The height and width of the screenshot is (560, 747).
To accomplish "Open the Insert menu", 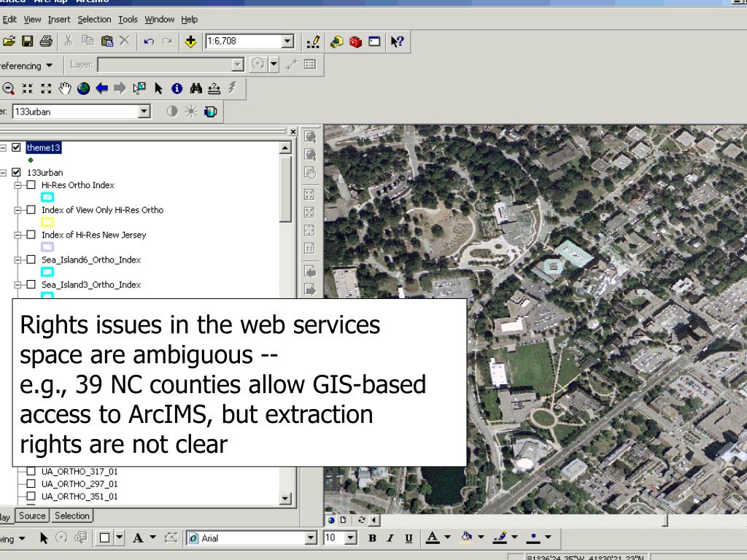I will point(59,20).
